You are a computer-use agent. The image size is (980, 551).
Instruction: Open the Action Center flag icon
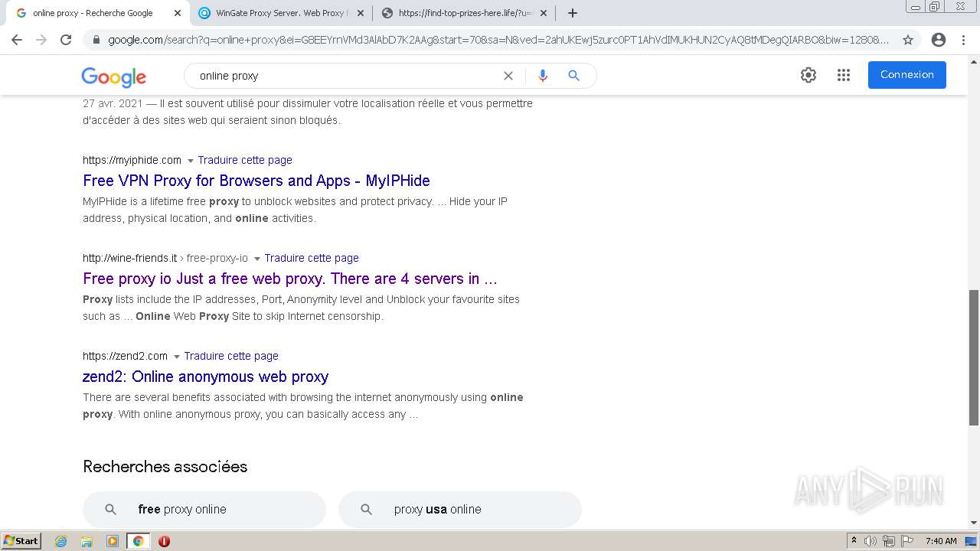(x=906, y=541)
